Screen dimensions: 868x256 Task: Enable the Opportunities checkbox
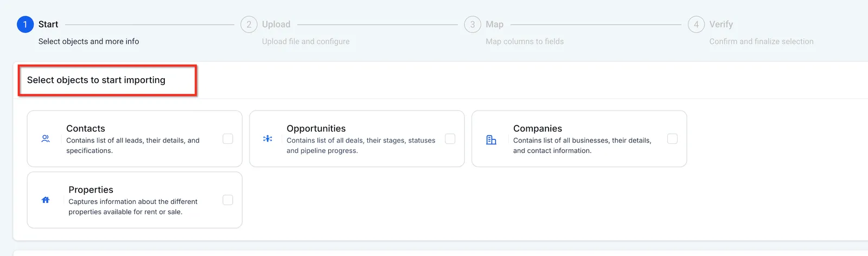click(x=450, y=139)
